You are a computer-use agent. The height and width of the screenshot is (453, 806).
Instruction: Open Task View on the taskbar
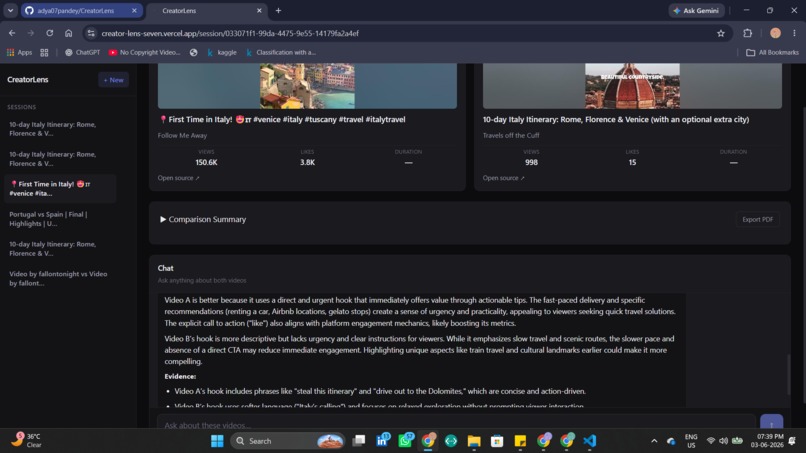[x=359, y=441]
